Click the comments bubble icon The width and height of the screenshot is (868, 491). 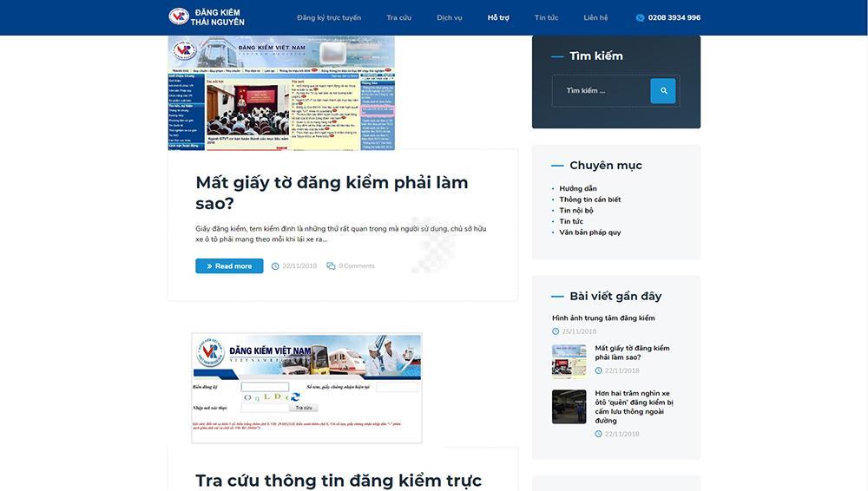coord(331,266)
